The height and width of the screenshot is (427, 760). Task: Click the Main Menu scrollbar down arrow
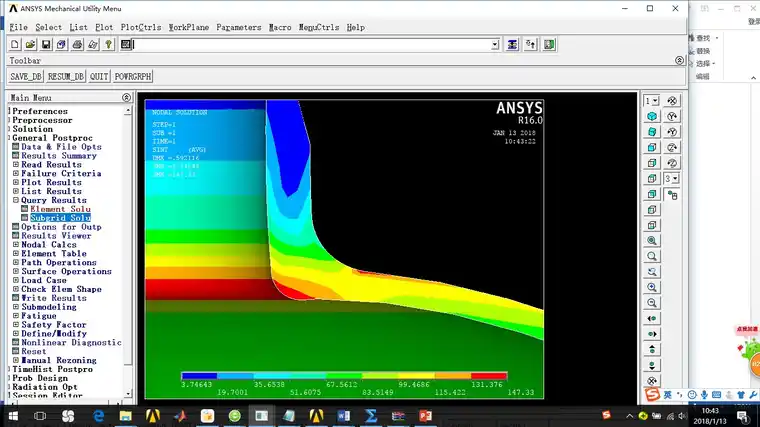pyautogui.click(x=128, y=394)
